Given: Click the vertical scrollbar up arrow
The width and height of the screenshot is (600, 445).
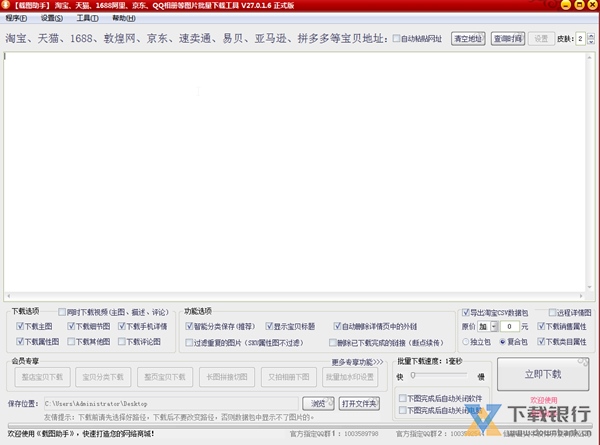Looking at the screenshot, I should click(x=589, y=57).
